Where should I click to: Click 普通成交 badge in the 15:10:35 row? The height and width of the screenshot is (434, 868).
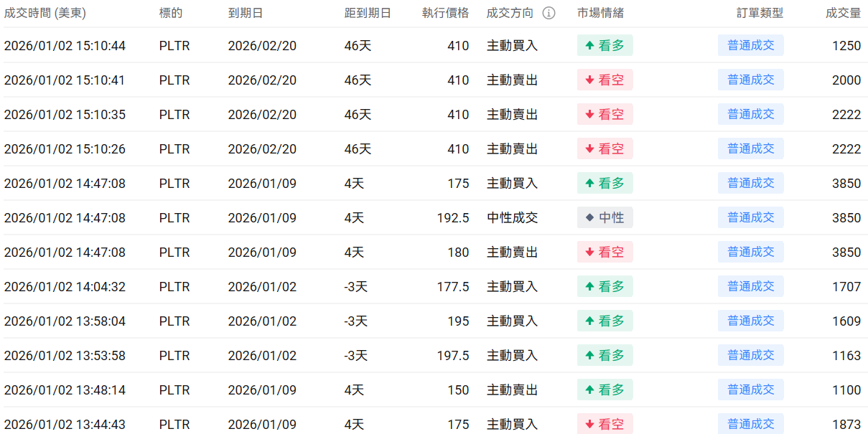[750, 115]
